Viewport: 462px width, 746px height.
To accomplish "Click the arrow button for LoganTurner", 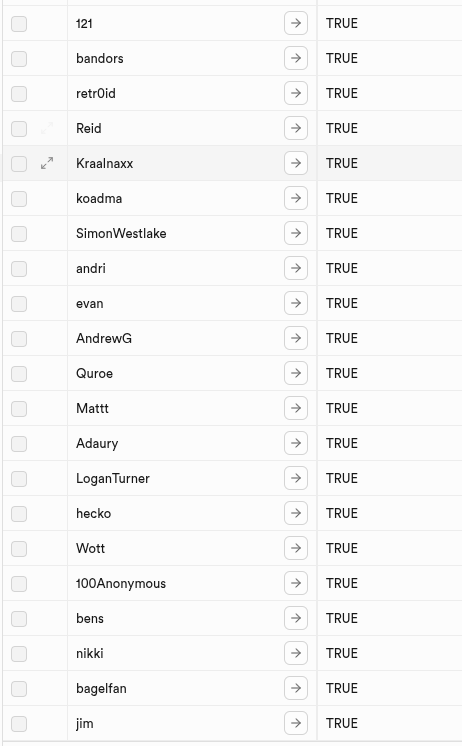I will (295, 478).
